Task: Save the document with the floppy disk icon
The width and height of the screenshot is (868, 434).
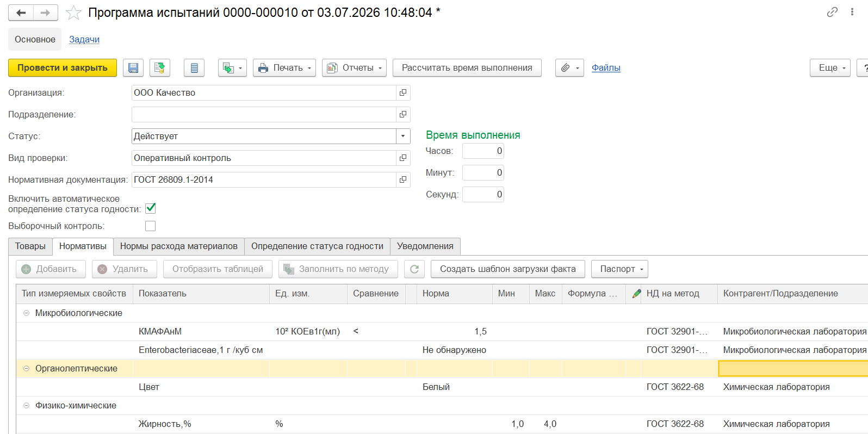Action: click(x=133, y=68)
